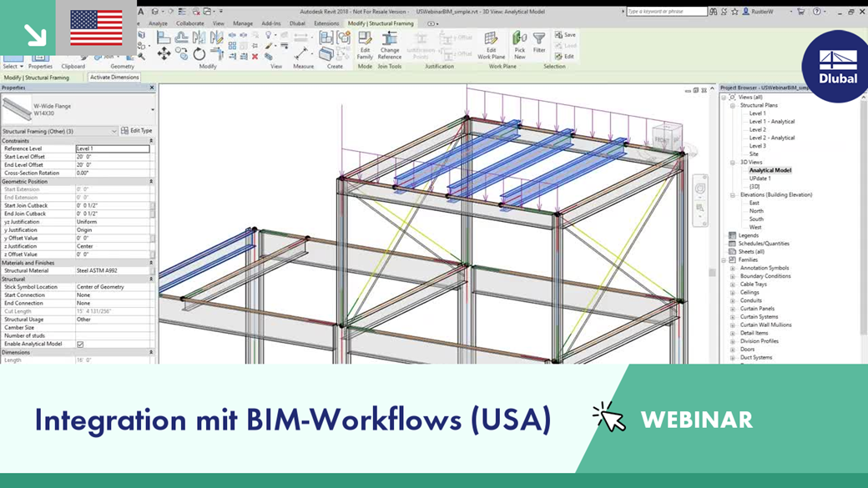
Task: Click the keyword search input field
Action: [x=667, y=11]
